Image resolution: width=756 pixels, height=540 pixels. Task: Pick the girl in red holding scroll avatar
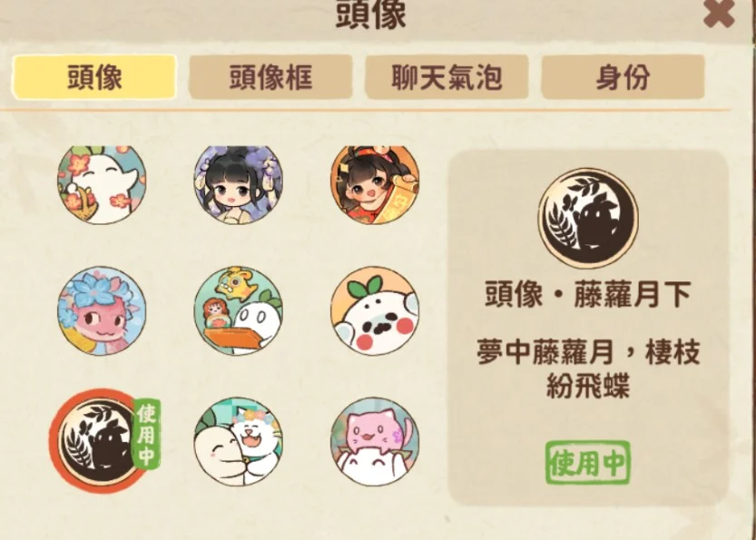click(375, 184)
